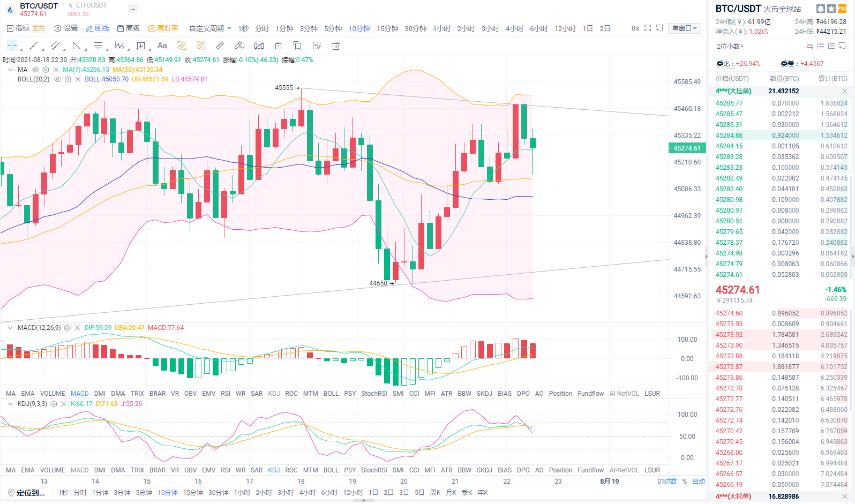Toggle BOLL indicator visibility eye
This screenshot has width=855, height=504.
(x=57, y=79)
